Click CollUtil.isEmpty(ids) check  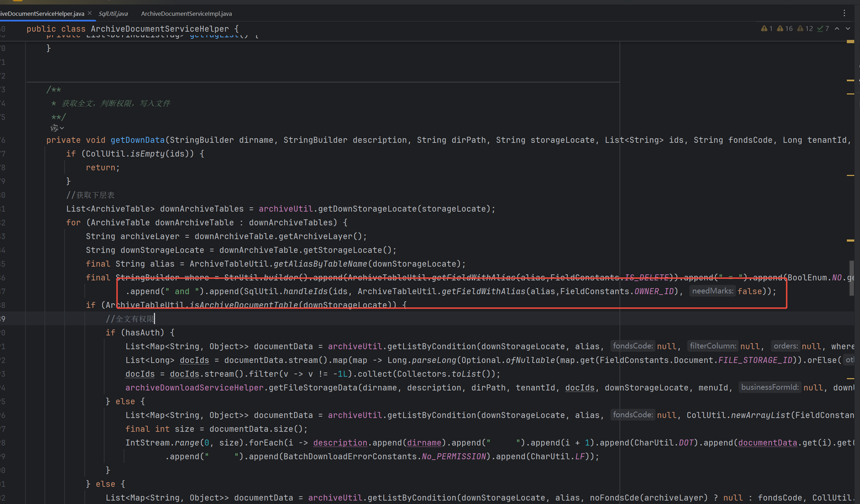pos(135,153)
